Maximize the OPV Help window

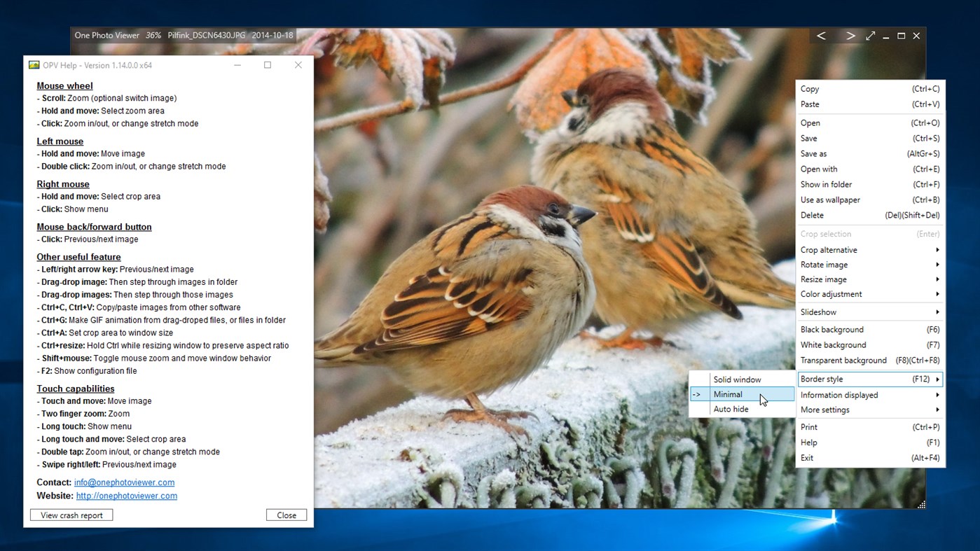[x=268, y=65]
